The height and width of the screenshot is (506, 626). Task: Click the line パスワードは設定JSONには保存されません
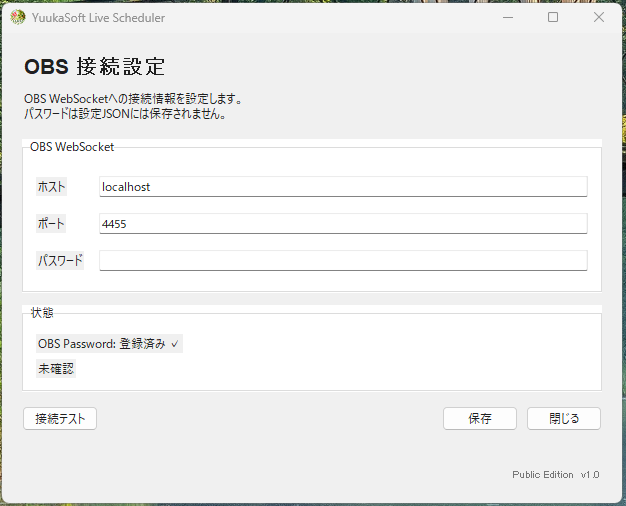[125, 114]
